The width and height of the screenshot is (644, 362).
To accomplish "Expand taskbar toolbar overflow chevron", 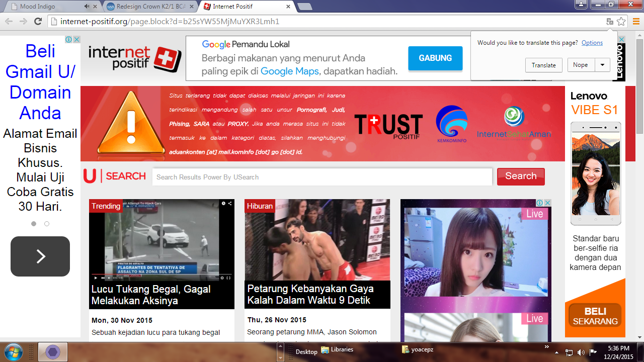I will [547, 347].
